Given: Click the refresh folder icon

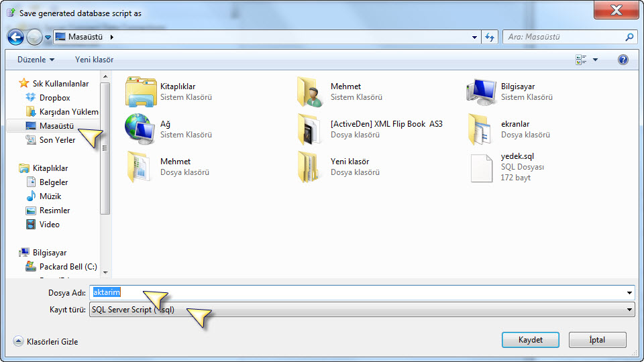Looking at the screenshot, I should (x=490, y=37).
